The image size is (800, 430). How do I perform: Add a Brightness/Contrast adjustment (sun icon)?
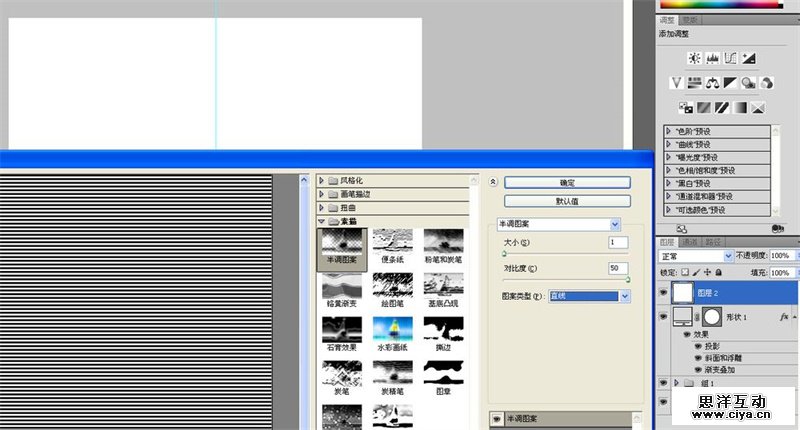pos(693,58)
